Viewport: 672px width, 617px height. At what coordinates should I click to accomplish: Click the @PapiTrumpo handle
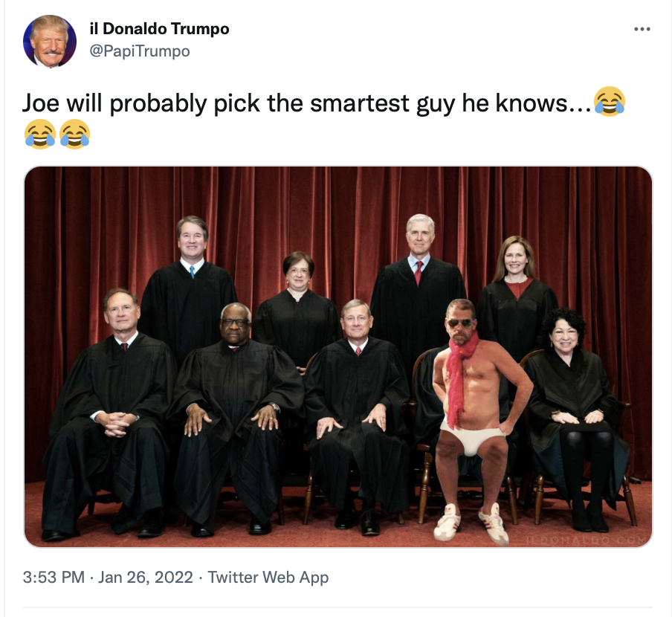(140, 51)
